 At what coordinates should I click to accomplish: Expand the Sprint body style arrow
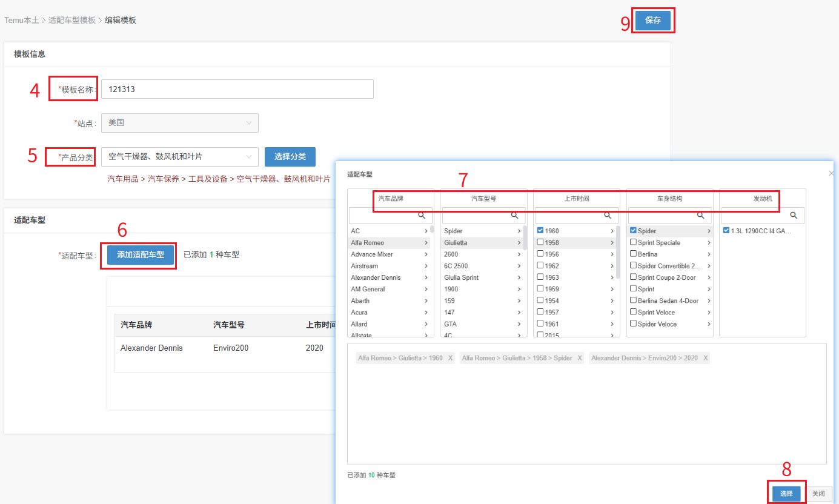709,289
